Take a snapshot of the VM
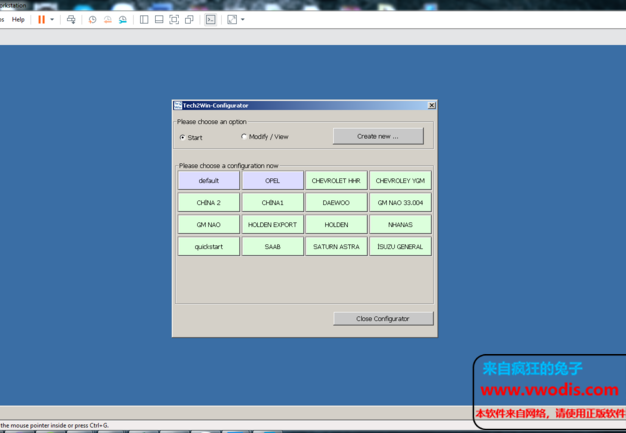 93,20
